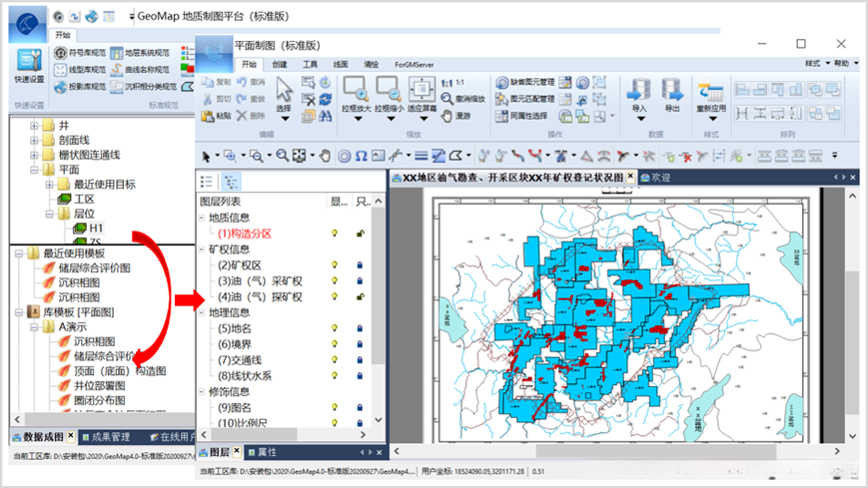Toggle visibility bulb of (3)油（气）采矿权

coord(335,280)
